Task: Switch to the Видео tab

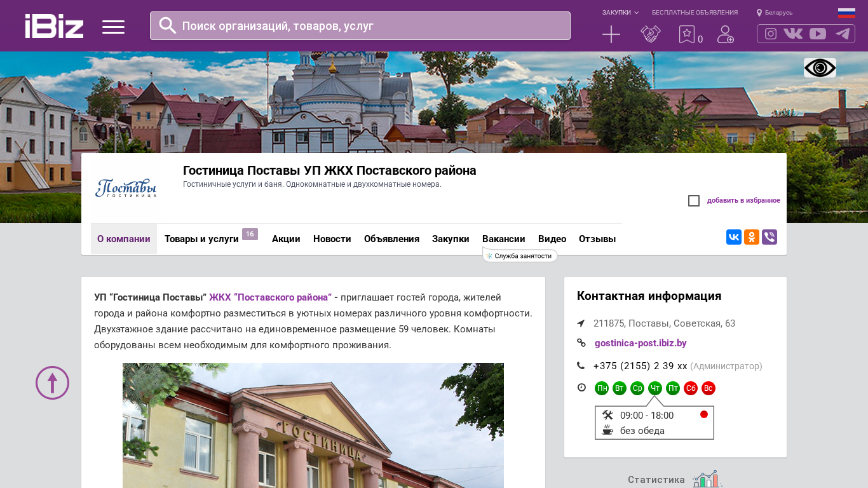Action: 552,239
